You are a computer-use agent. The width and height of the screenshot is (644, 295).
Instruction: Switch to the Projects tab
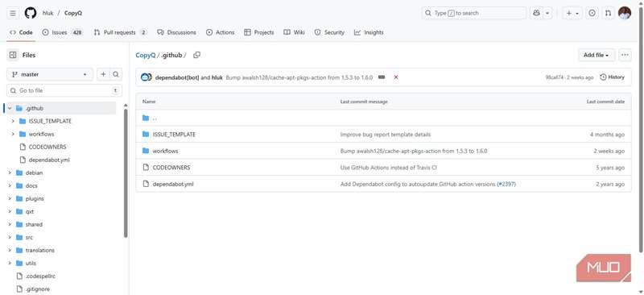[258, 32]
